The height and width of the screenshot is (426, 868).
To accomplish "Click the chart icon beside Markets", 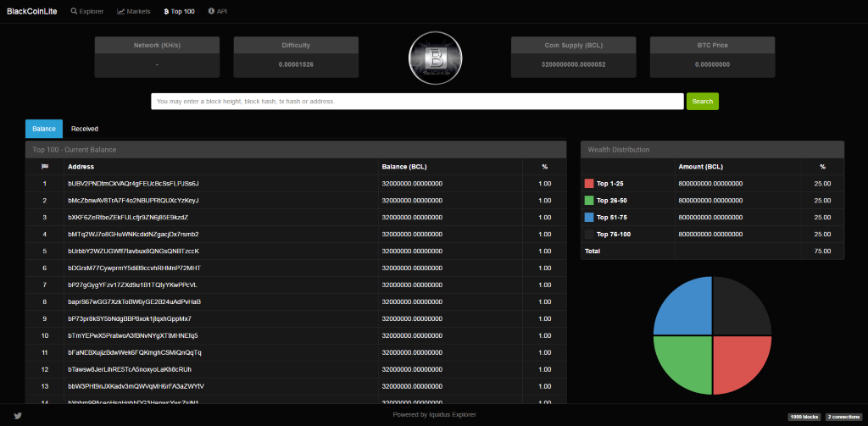I will pos(120,11).
